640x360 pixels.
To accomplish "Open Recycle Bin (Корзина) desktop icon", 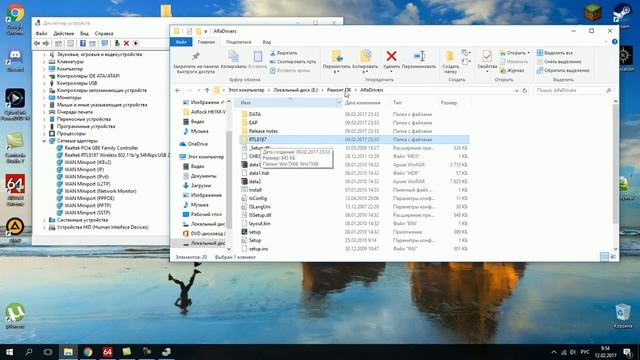I will coord(622,316).
